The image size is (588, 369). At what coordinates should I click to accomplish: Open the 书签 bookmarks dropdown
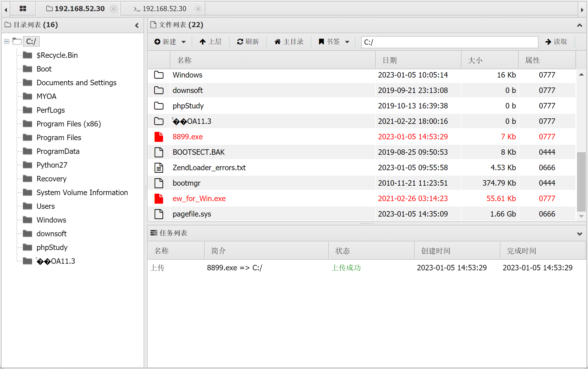[x=334, y=42]
